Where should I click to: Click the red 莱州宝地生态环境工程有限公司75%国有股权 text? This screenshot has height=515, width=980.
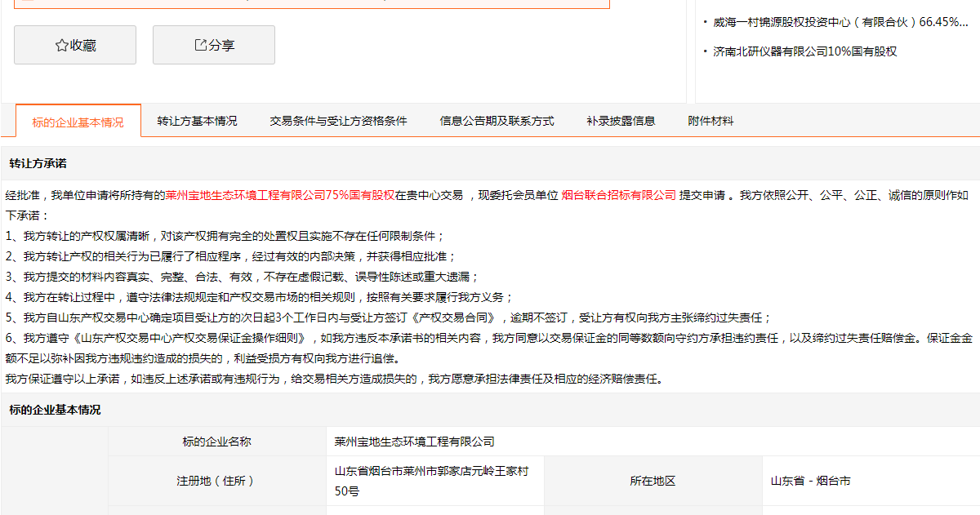point(280,195)
